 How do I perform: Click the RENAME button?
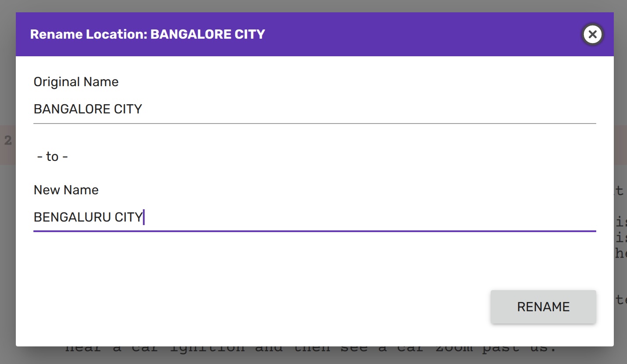543,307
